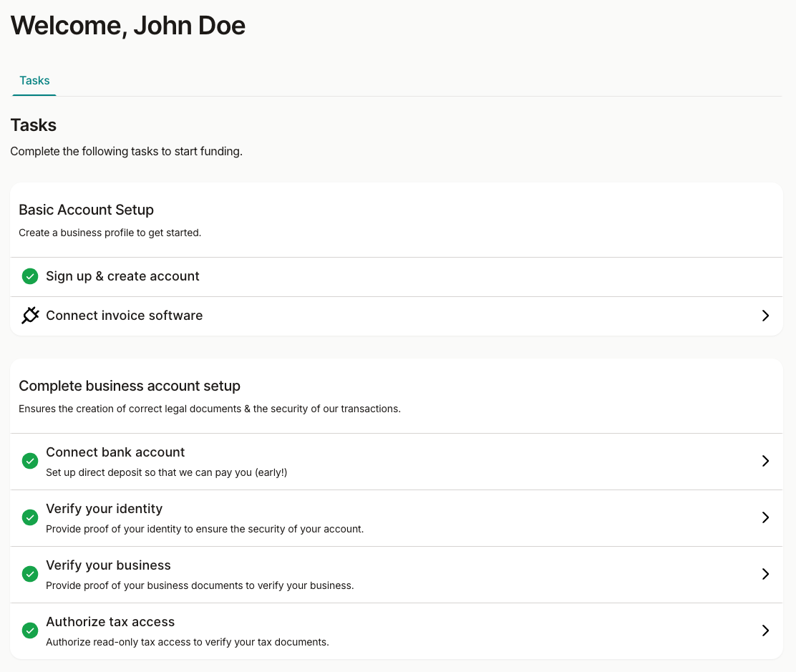Screen dimensions: 796x672
Task: Click the plug icon for invoice software
Action: pos(30,316)
